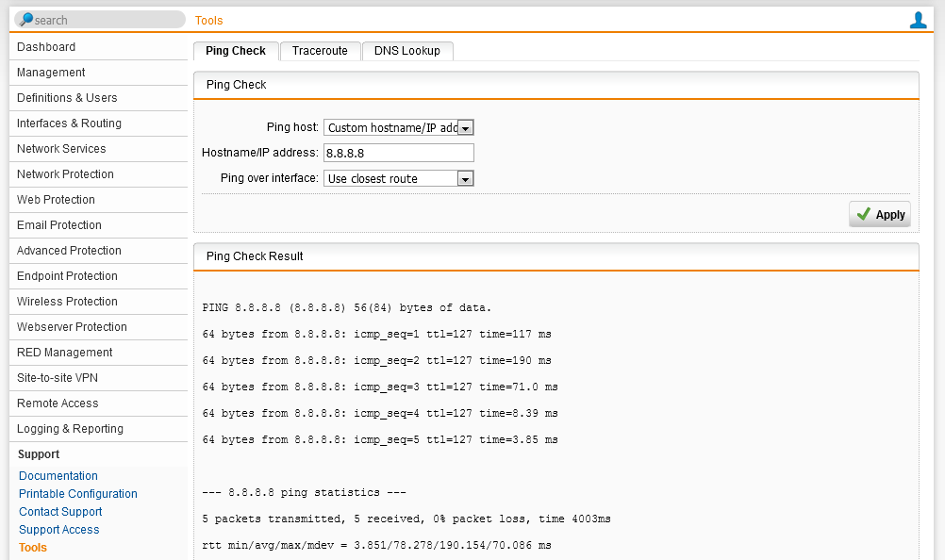Open the Dashboard menu item
The width and height of the screenshot is (945, 560).
46,47
